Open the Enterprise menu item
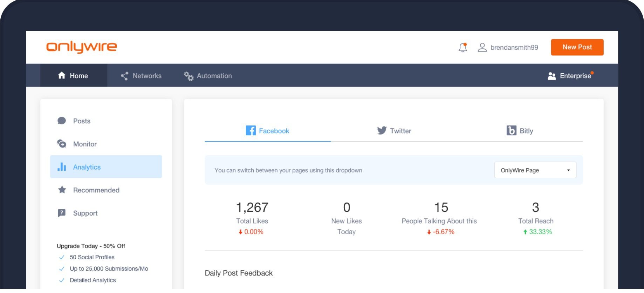 click(x=570, y=76)
